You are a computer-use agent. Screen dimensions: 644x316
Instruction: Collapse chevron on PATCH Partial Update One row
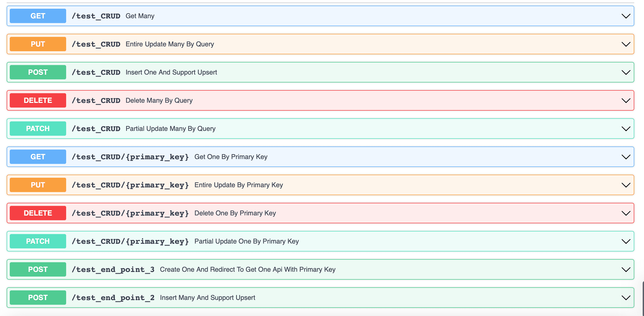pos(626,241)
